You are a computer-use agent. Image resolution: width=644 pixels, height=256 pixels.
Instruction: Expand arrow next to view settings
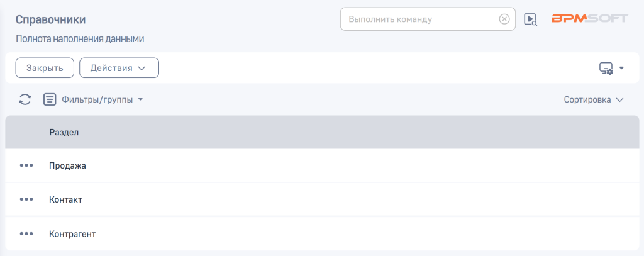click(621, 68)
